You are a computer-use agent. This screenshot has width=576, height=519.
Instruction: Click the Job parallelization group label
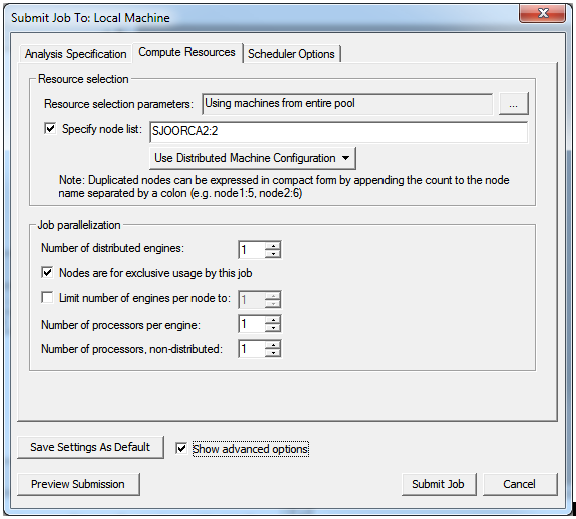point(79,225)
